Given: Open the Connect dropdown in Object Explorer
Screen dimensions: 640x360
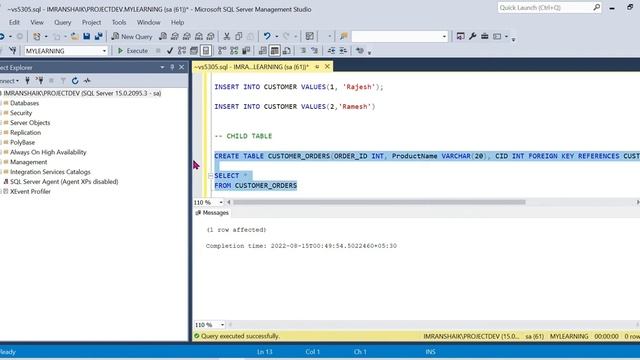Looking at the screenshot, I should [9, 81].
